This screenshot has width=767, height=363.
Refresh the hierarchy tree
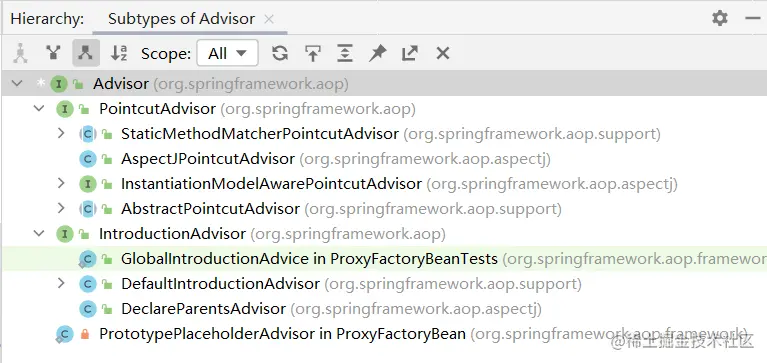[x=280, y=53]
